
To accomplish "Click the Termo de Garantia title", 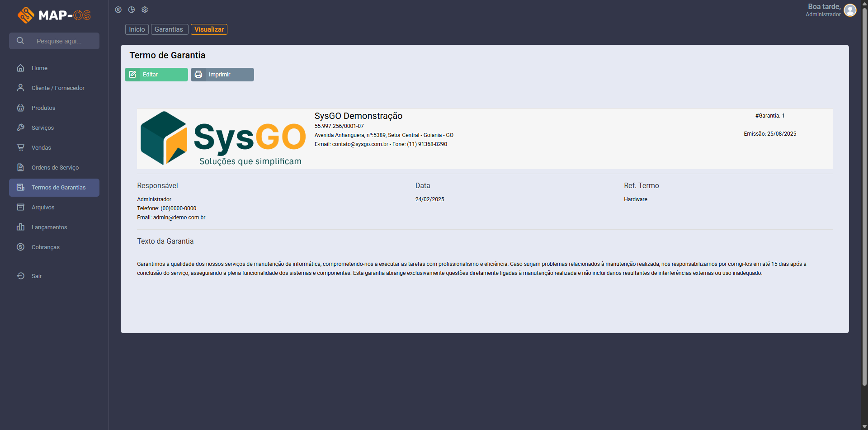I will pyautogui.click(x=167, y=55).
